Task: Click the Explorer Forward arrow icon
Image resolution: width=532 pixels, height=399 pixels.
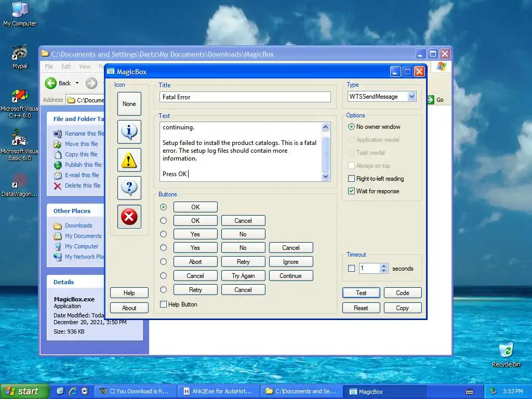Action: pyautogui.click(x=91, y=83)
